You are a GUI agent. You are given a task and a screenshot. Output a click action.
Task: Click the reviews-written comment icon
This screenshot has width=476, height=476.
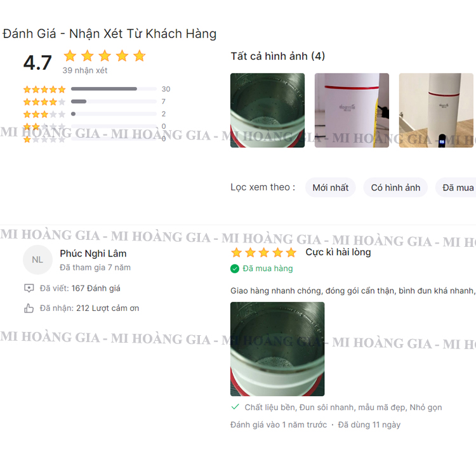point(29,288)
